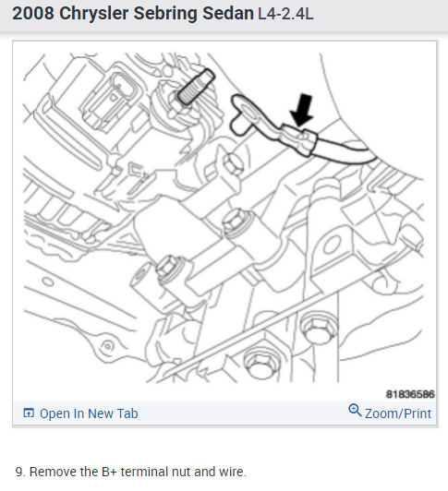
Task: Click the image number 81836586
Action: 410,394
